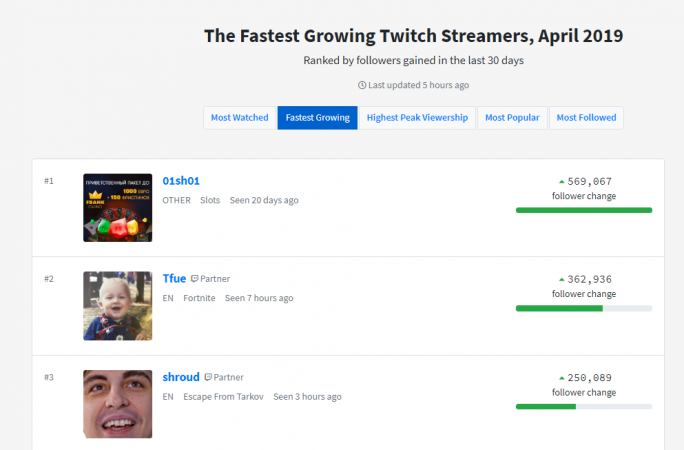Screen dimensions: 684x450
Task: Select the Slots category text
Action: [210, 200]
